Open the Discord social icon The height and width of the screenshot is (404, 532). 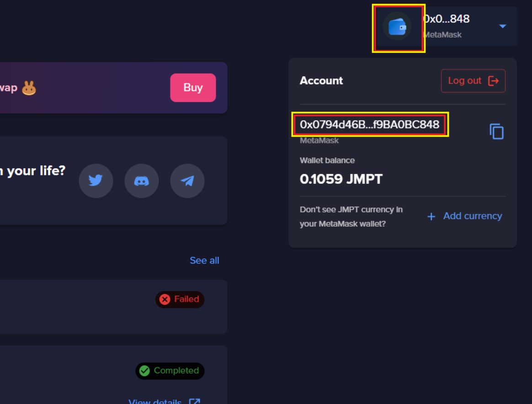142,181
